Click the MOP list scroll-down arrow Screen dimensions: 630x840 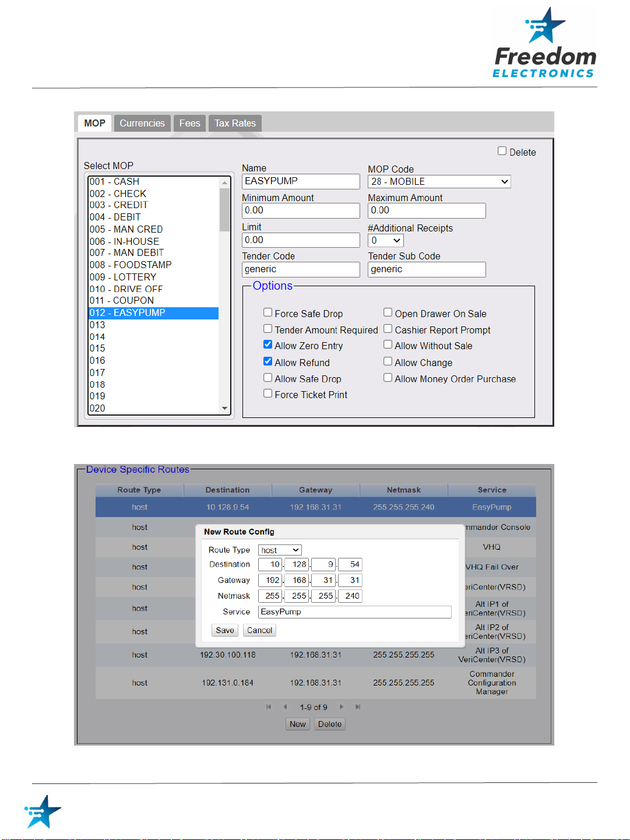click(224, 409)
